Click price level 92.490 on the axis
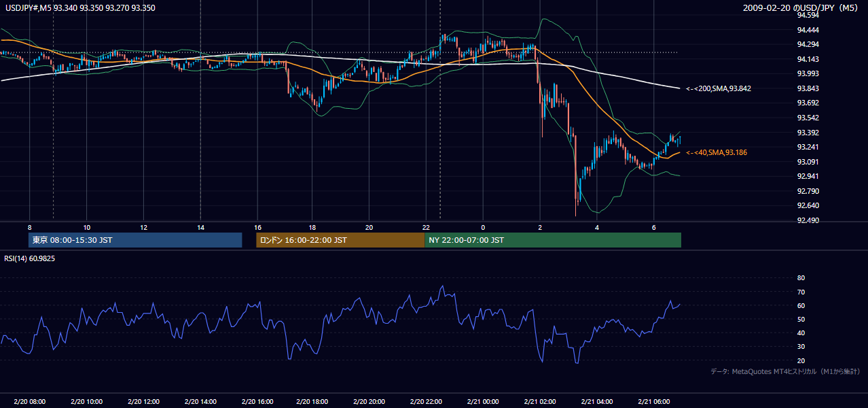The width and height of the screenshot is (868, 408). [x=808, y=220]
